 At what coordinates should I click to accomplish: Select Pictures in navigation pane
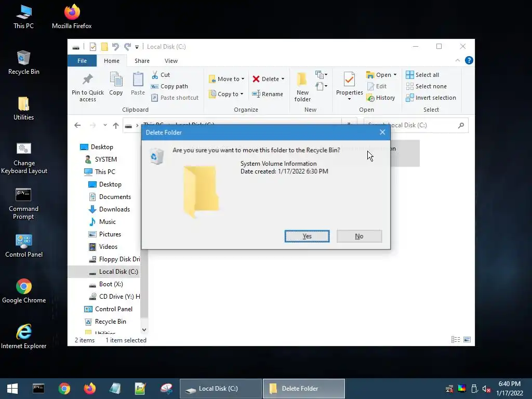105,234
